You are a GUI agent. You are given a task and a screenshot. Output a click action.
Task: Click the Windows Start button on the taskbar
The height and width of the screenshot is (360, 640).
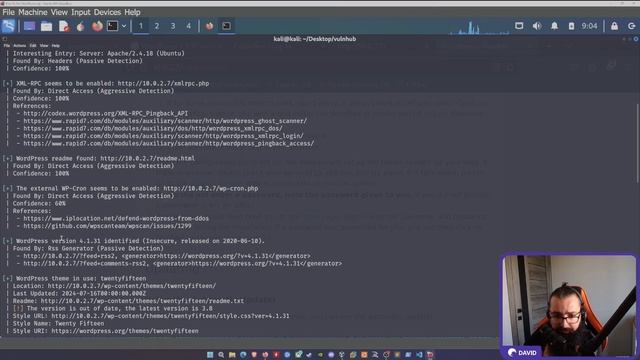tap(210, 355)
